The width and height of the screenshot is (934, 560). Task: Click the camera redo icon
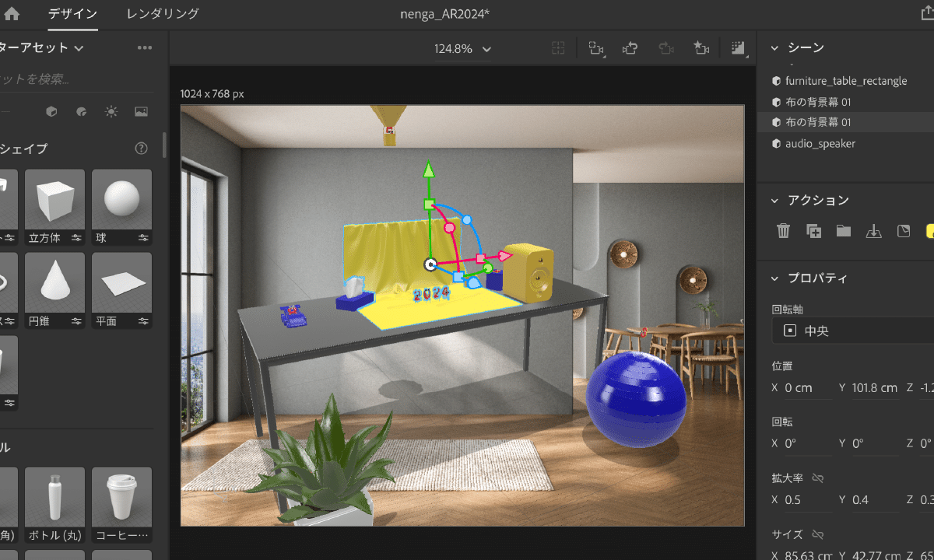pyautogui.click(x=665, y=48)
